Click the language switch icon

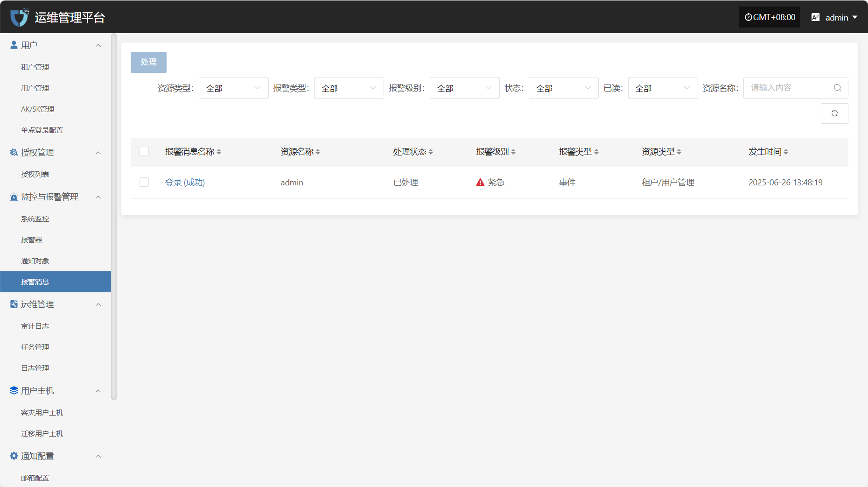pos(816,17)
